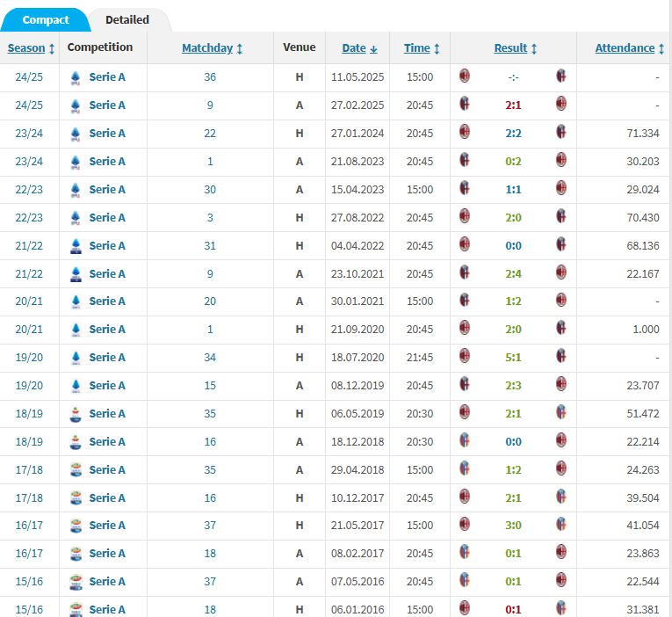
Task: Click the home team crest in the 18.07.2020 row
Action: click(x=465, y=356)
